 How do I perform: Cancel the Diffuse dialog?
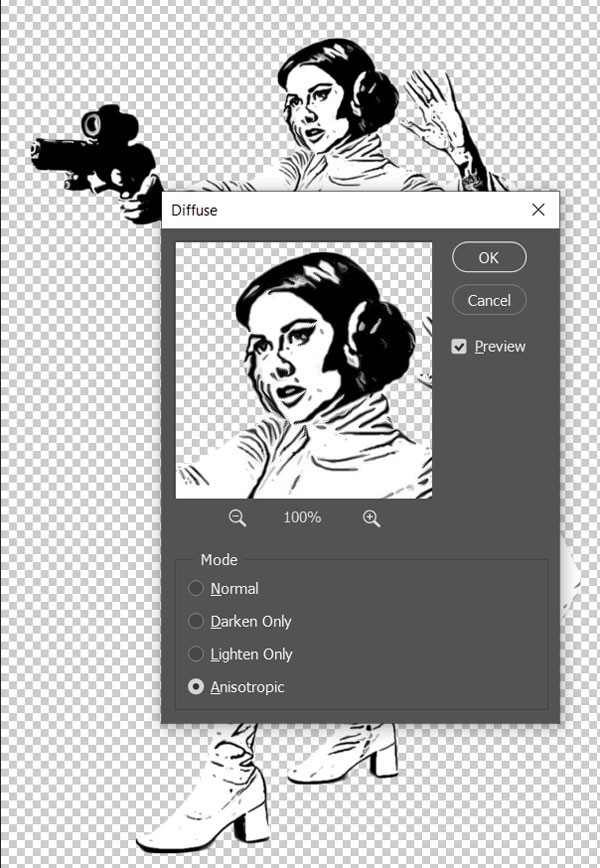click(489, 300)
